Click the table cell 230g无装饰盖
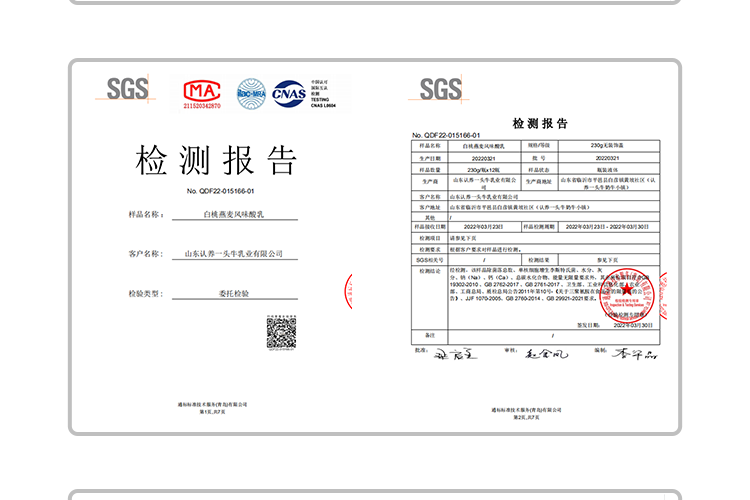This screenshot has width=750, height=500. pyautogui.click(x=608, y=145)
